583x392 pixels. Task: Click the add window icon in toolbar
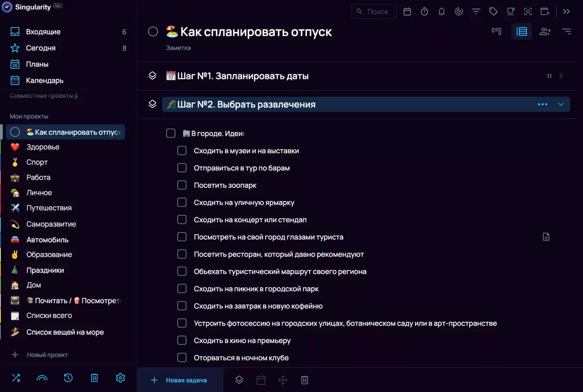(545, 12)
